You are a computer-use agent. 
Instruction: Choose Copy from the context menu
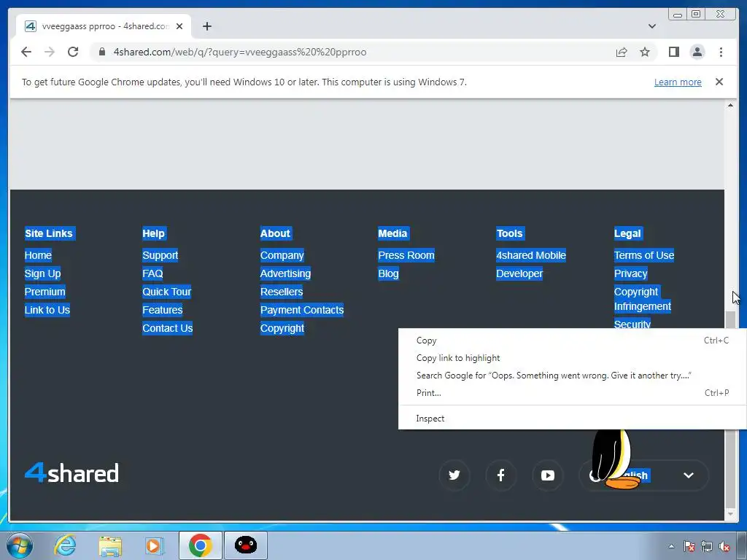572,341
